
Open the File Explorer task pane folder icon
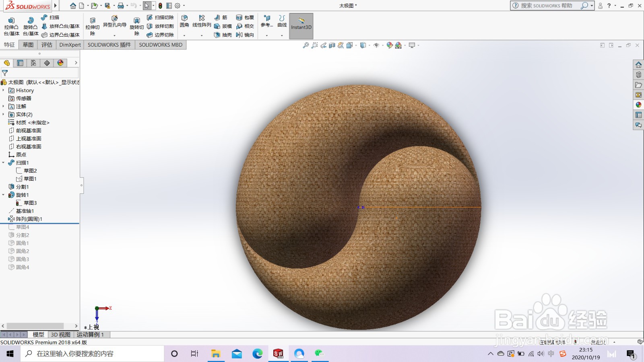(638, 85)
